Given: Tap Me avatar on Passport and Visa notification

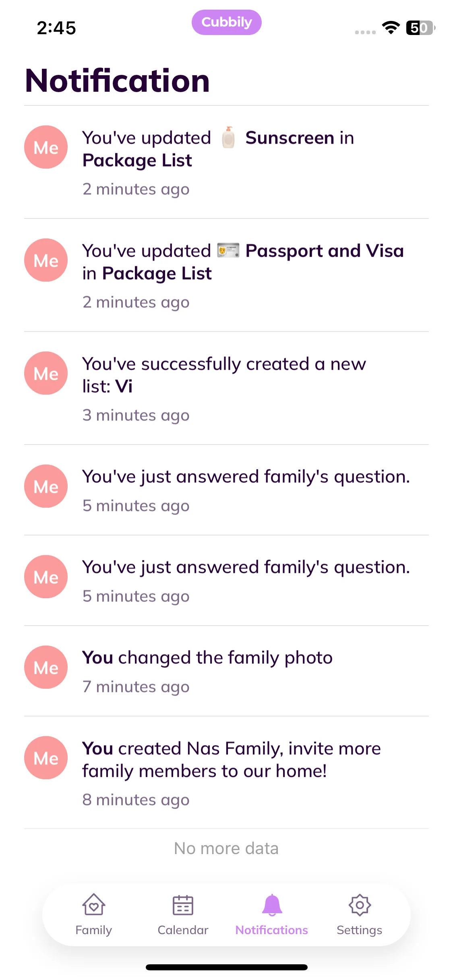Looking at the screenshot, I should (46, 260).
